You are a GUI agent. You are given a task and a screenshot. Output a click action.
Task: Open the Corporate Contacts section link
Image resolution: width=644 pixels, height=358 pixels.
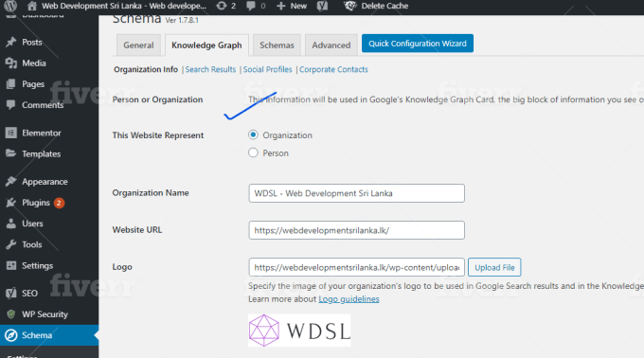click(x=333, y=69)
